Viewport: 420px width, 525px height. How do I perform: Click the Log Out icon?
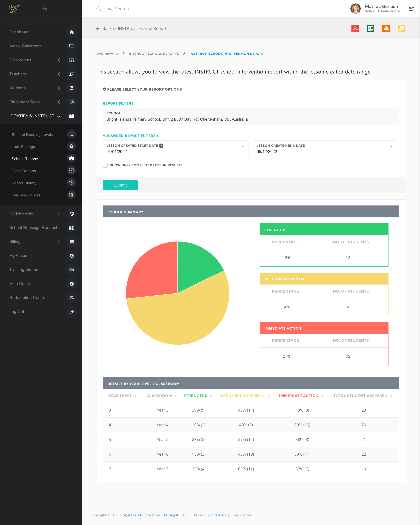tap(72, 312)
